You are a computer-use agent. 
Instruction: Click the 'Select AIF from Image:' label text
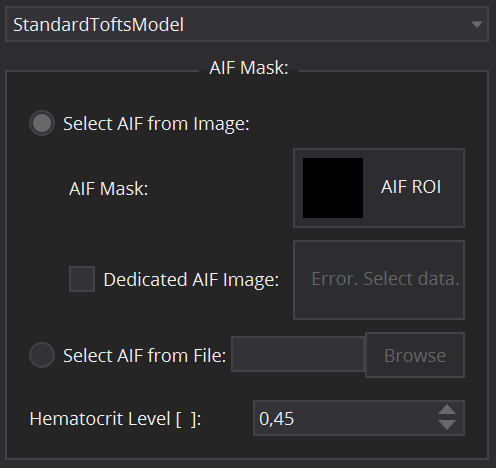point(156,124)
